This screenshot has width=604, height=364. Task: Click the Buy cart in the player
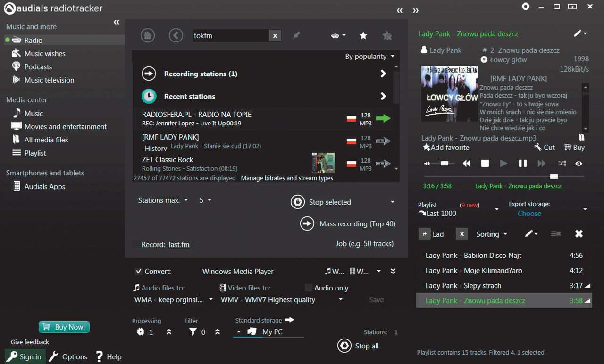pos(574,147)
